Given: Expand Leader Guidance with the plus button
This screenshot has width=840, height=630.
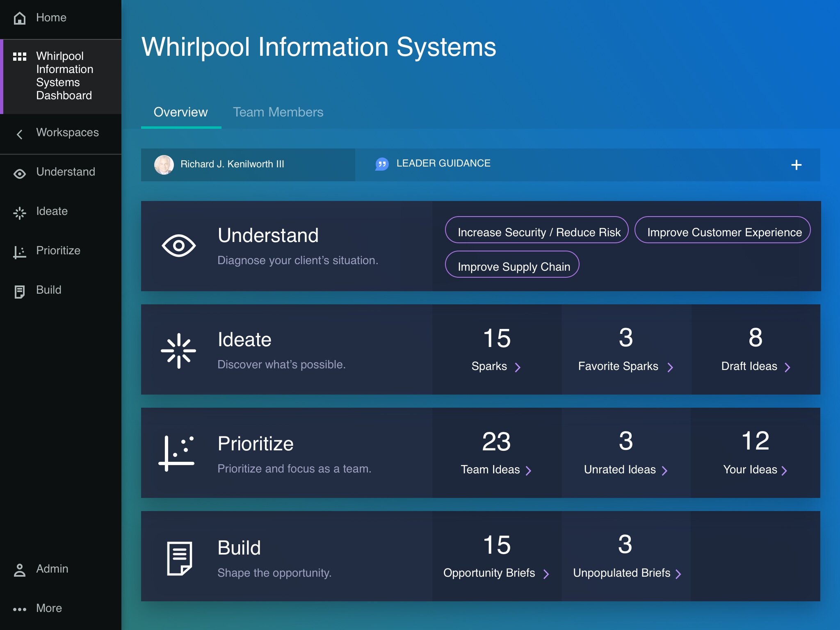Looking at the screenshot, I should click(796, 165).
